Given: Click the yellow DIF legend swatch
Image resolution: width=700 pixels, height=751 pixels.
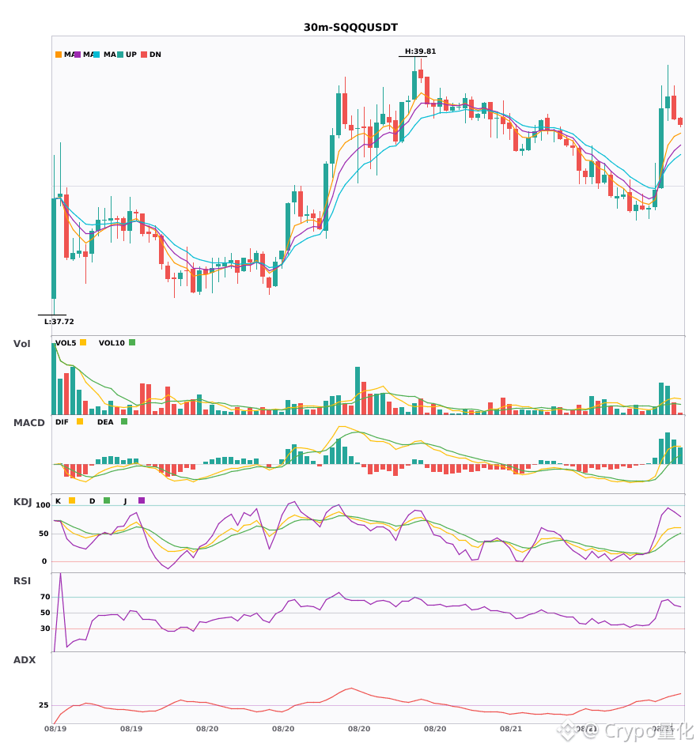Looking at the screenshot, I should (x=80, y=421).
